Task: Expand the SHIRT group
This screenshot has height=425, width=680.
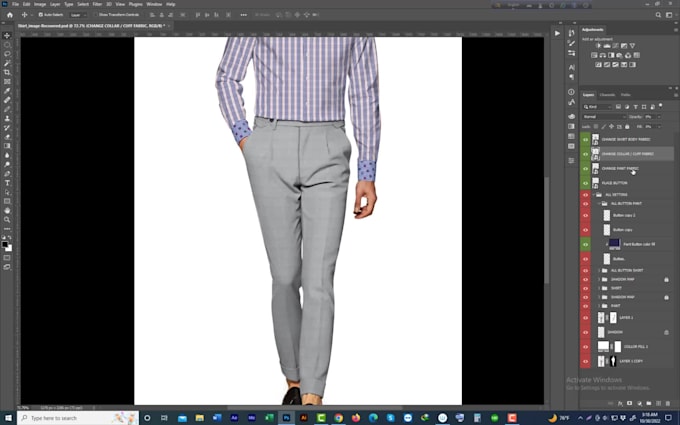Action: (x=599, y=288)
